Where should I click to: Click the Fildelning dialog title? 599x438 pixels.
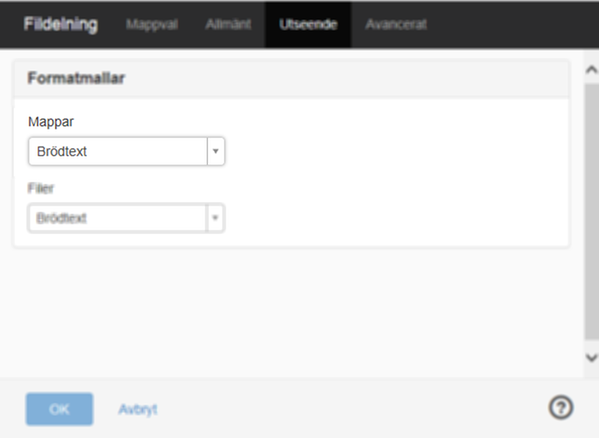(61, 24)
